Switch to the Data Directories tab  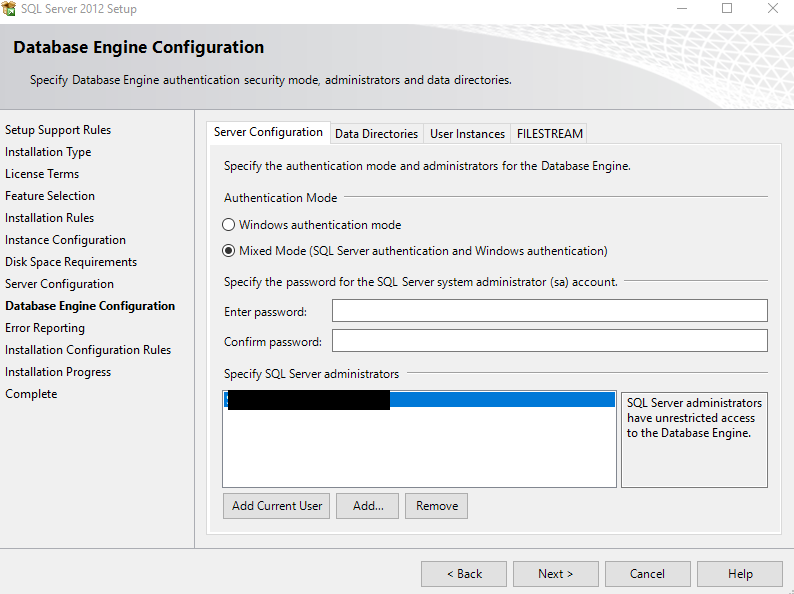click(376, 133)
